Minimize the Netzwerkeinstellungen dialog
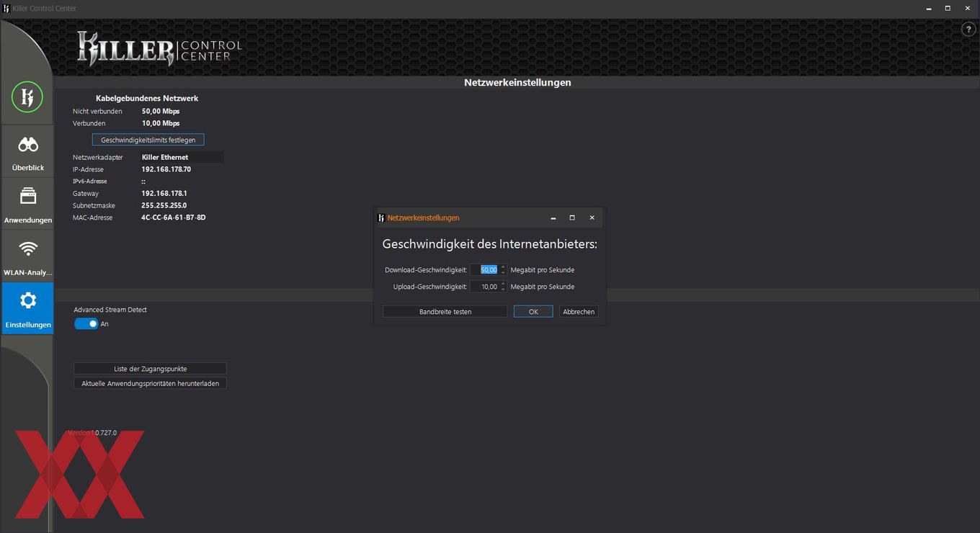The height and width of the screenshot is (533, 980). point(553,218)
